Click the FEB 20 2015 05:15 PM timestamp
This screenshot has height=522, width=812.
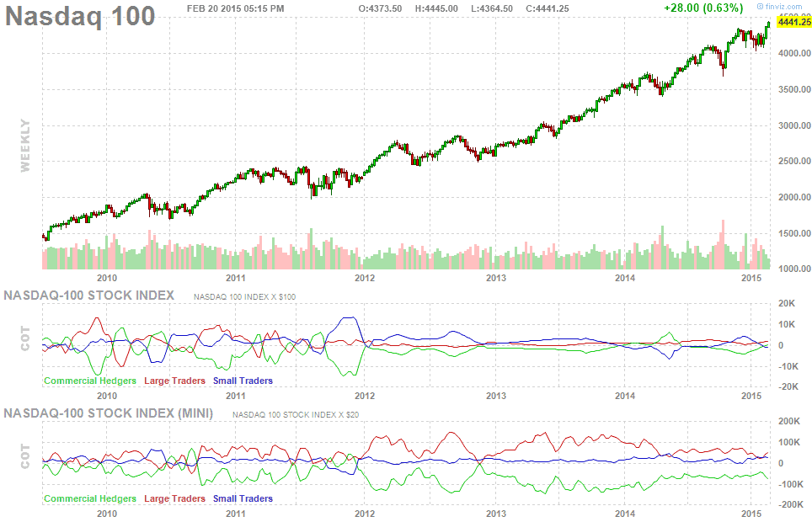(236, 8)
